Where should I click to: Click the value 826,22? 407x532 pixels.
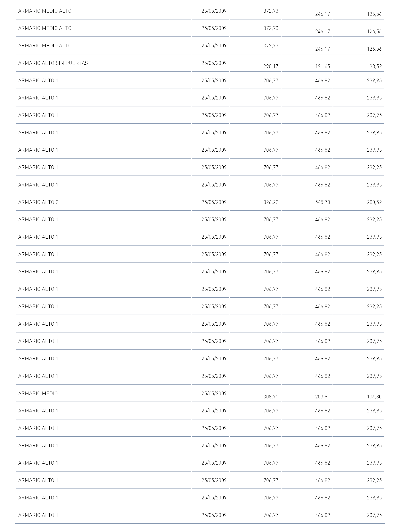271,202
